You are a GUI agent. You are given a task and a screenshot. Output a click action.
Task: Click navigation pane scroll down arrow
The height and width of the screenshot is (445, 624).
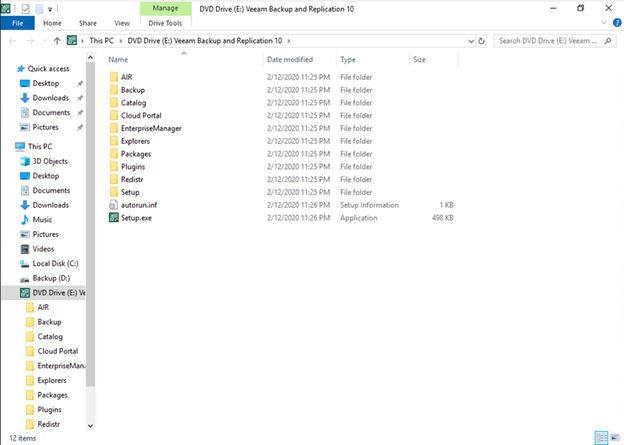pyautogui.click(x=90, y=426)
